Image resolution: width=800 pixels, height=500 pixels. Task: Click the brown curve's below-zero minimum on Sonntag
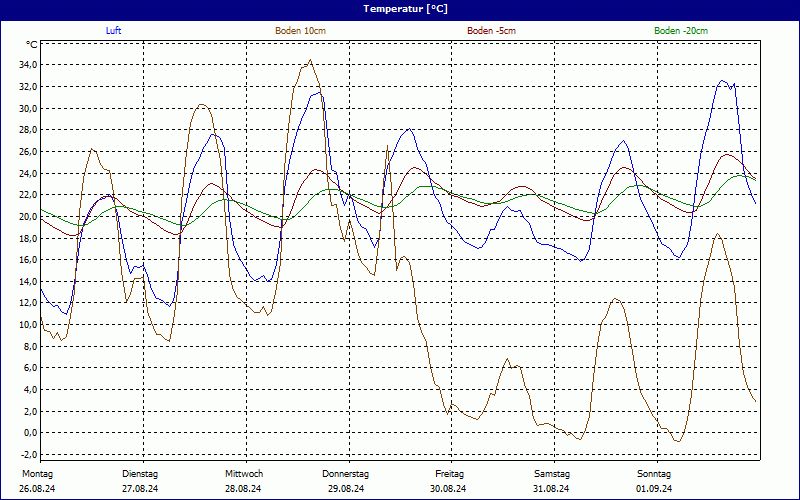coord(678,441)
